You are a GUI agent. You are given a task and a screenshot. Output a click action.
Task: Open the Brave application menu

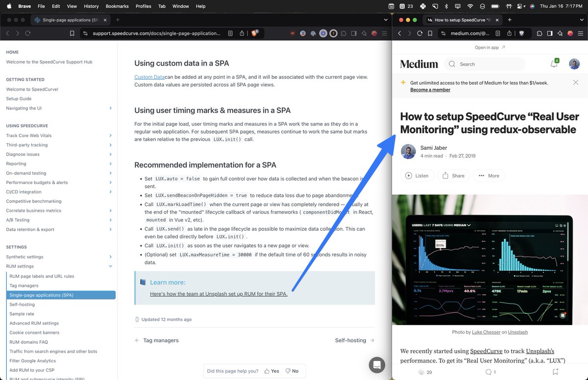[24, 6]
